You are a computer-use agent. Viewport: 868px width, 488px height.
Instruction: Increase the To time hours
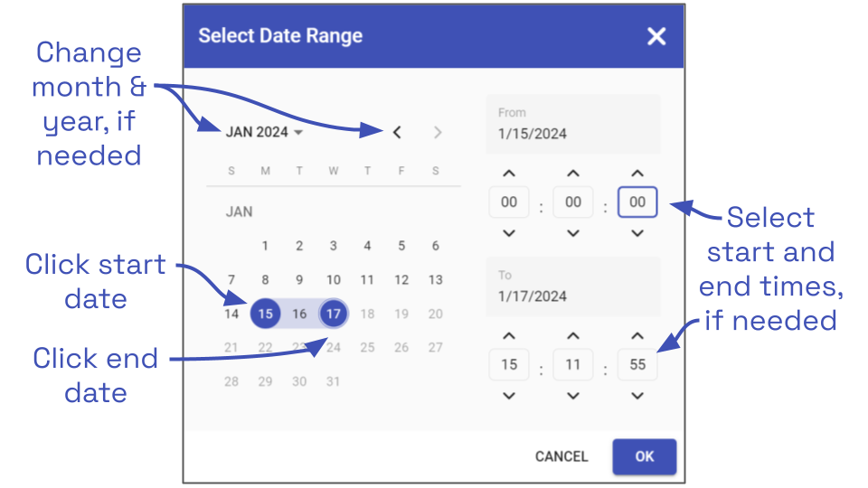click(509, 336)
